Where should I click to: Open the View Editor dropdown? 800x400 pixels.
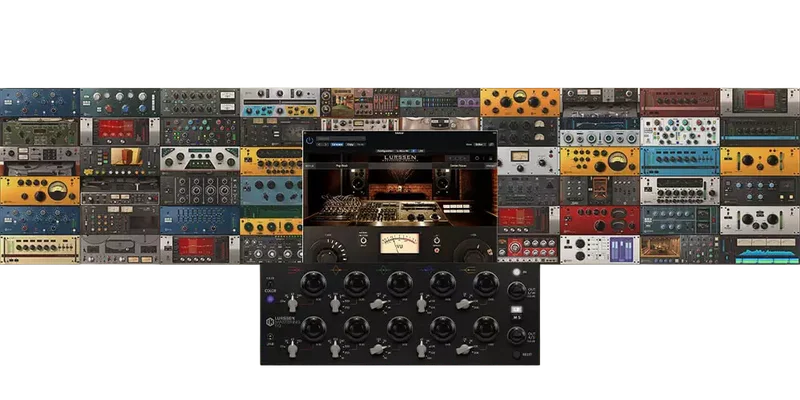[x=480, y=144]
